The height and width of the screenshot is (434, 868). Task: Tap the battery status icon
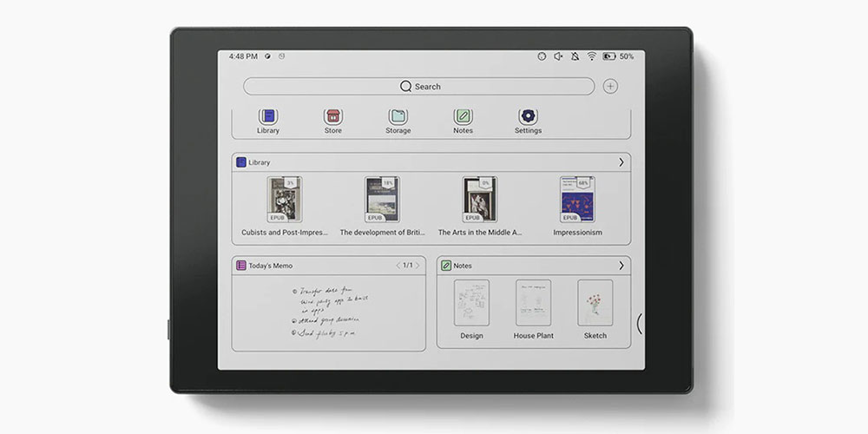tap(609, 56)
